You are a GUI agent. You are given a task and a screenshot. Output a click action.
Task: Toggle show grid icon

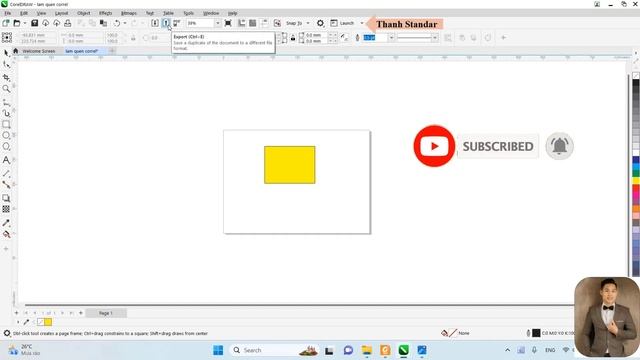pyautogui.click(x=253, y=23)
